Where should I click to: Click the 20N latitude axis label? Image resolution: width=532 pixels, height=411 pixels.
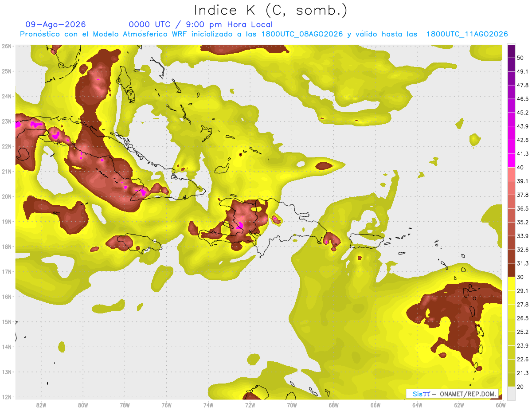click(7, 196)
